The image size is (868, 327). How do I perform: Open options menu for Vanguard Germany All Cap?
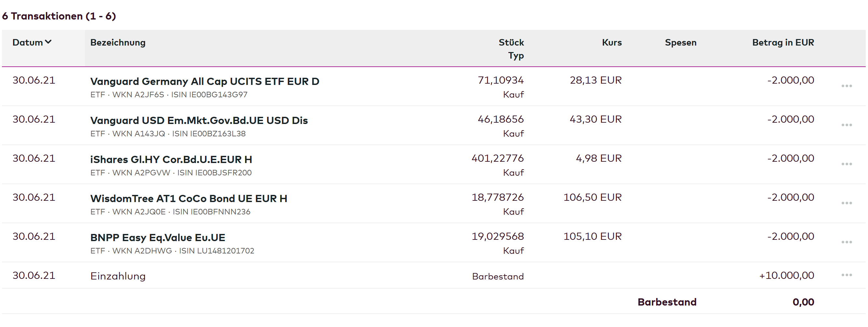[x=846, y=86]
